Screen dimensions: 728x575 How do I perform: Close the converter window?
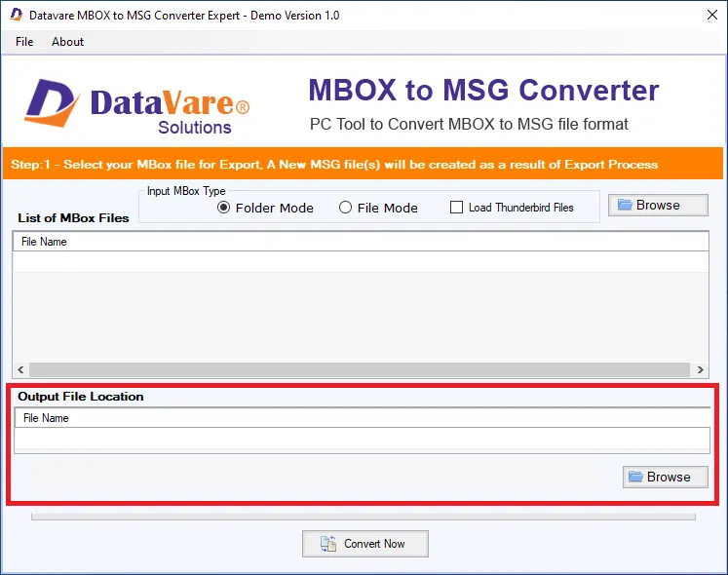click(711, 15)
